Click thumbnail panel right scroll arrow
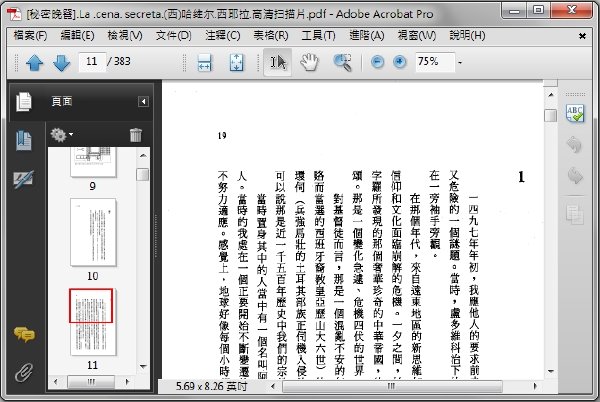Screen dimensions: 600x402 click(127, 382)
